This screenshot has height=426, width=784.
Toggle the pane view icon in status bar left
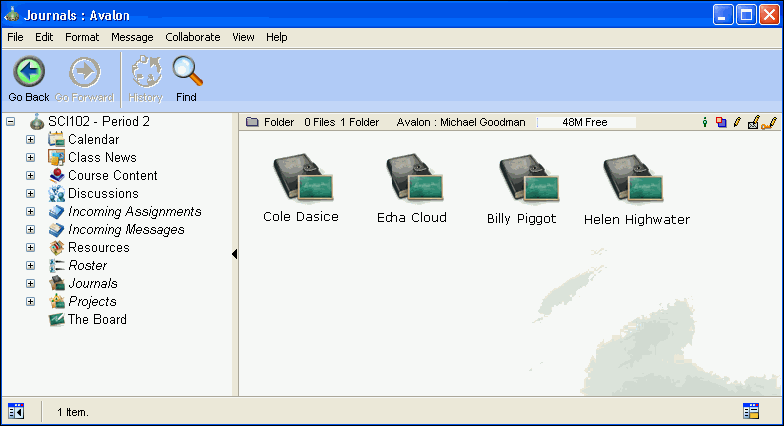tap(16, 411)
